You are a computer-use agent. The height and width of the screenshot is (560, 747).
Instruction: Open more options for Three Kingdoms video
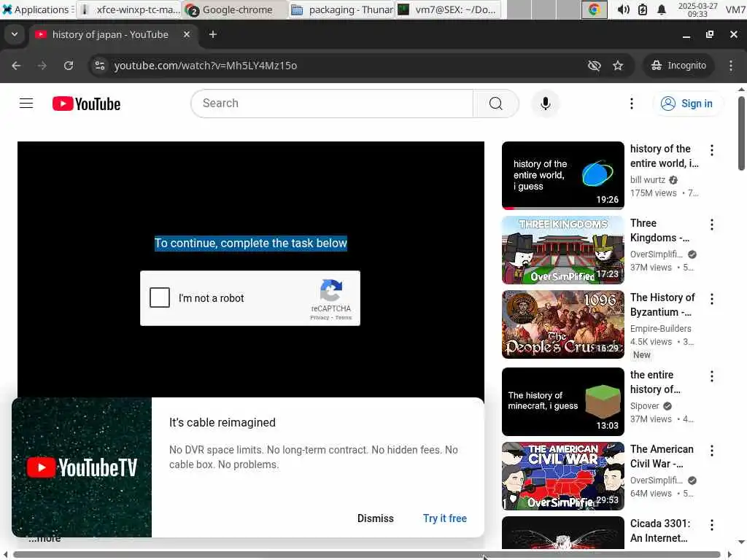coord(712,225)
